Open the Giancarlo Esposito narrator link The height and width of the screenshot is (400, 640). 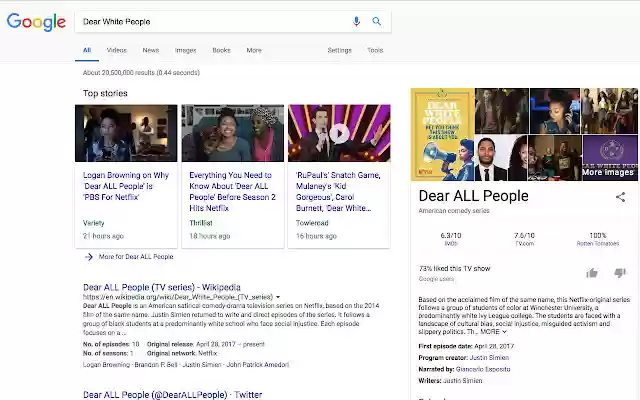pyautogui.click(x=483, y=369)
